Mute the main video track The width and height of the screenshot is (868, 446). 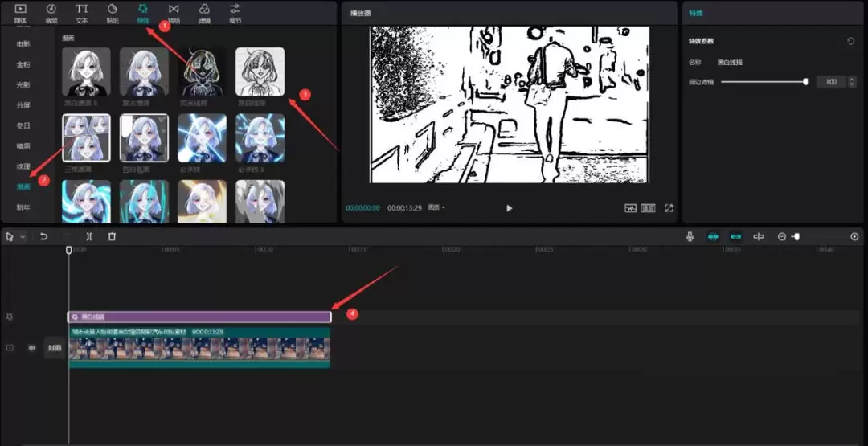32,347
